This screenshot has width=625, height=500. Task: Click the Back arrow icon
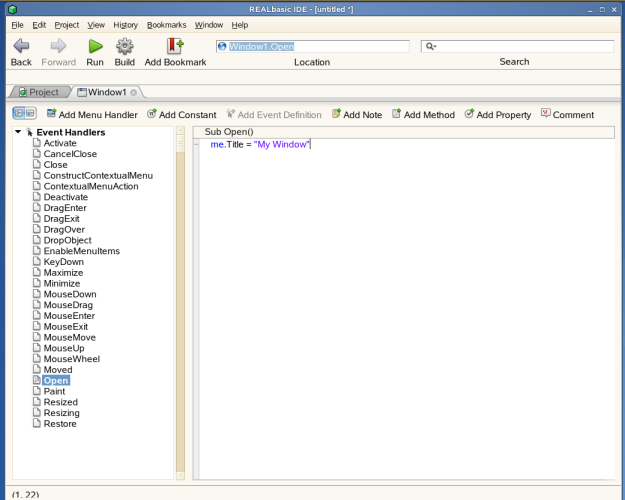(x=21, y=46)
